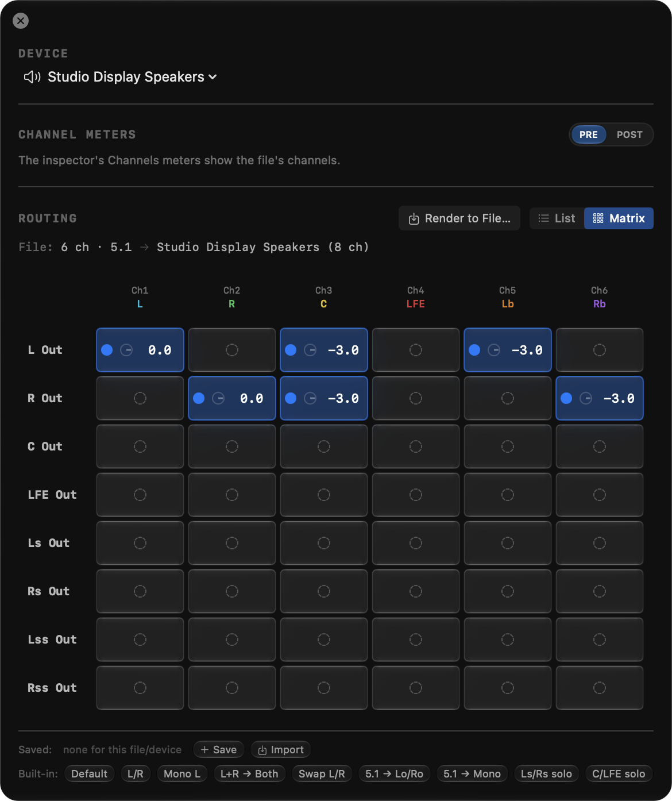Screen dimensions: 672x801
Task: Click circle-minus icon in L Out Ch3 cell
Action: pos(310,350)
